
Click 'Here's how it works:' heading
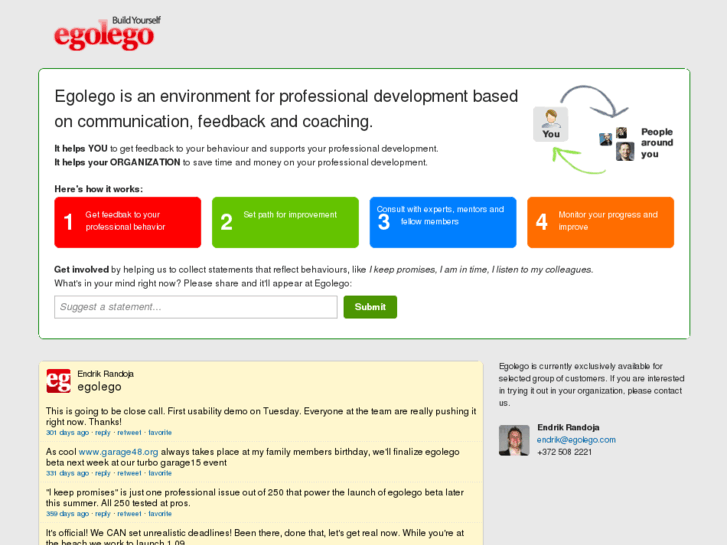tap(98, 189)
